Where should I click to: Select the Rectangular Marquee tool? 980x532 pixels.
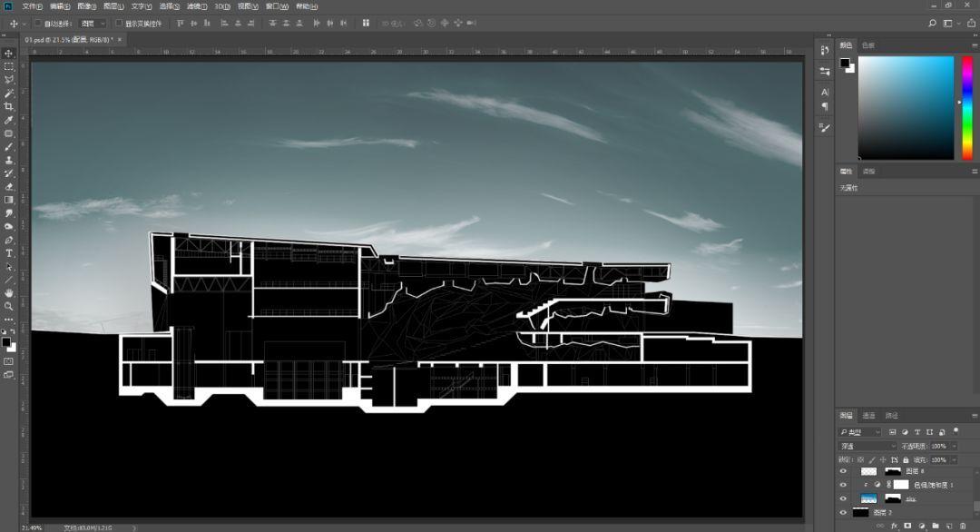tap(9, 66)
